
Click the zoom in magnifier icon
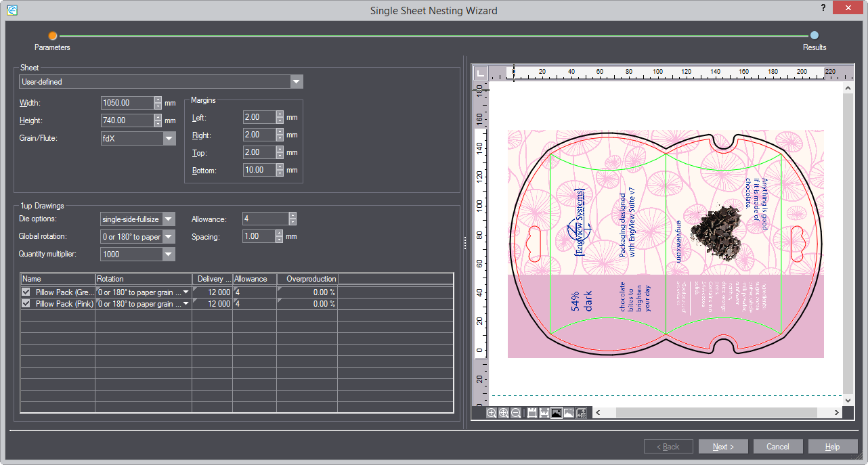click(492, 413)
